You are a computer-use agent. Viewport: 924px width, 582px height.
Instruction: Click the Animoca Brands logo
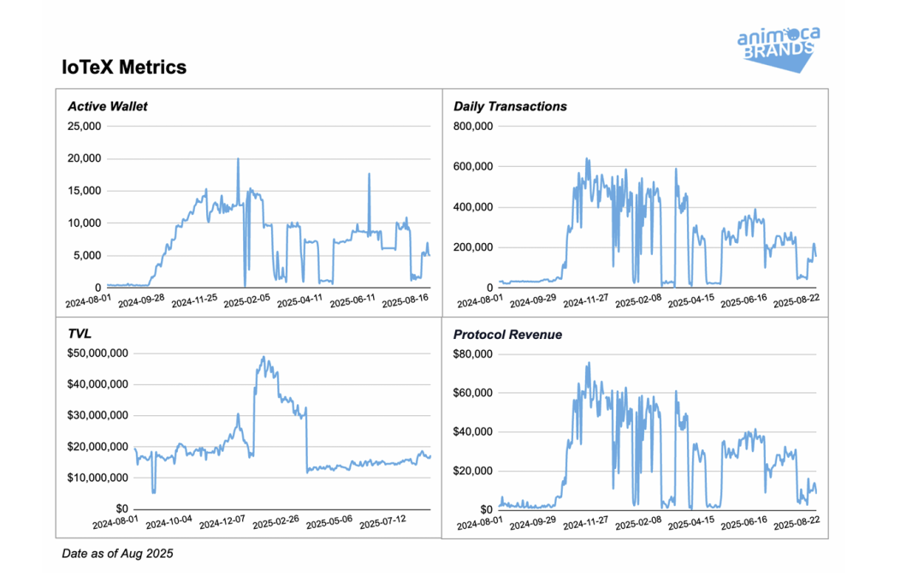pos(776,48)
